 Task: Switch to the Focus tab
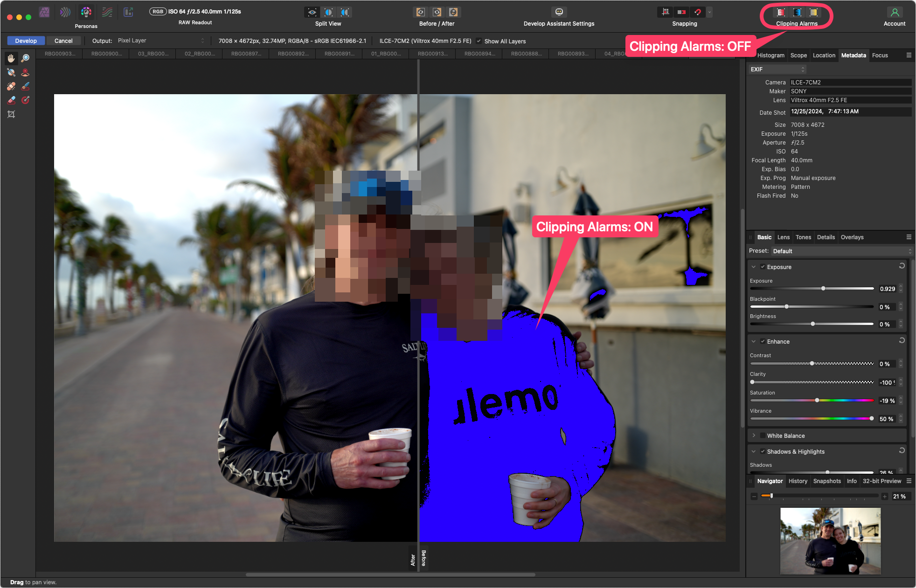pyautogui.click(x=880, y=55)
